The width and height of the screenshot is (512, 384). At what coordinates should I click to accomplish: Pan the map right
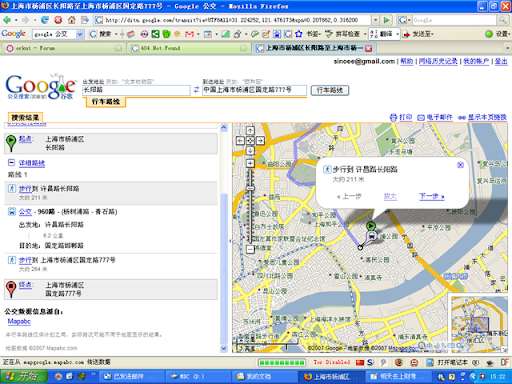click(260, 140)
